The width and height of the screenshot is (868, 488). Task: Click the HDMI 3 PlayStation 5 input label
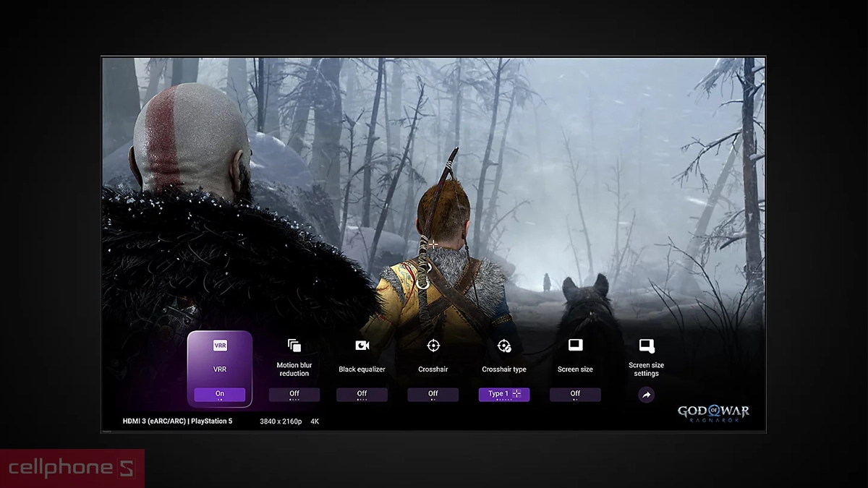click(177, 421)
